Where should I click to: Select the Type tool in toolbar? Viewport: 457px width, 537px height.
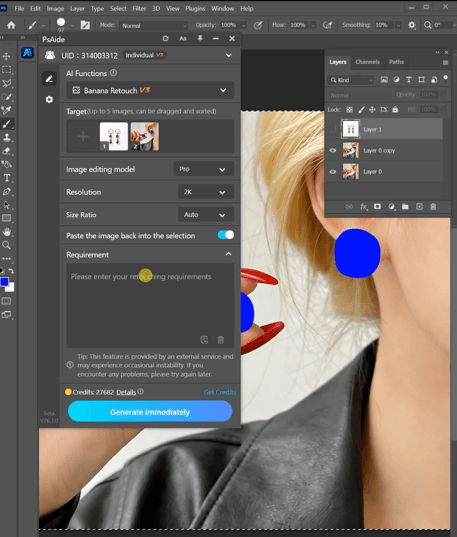tap(7, 178)
